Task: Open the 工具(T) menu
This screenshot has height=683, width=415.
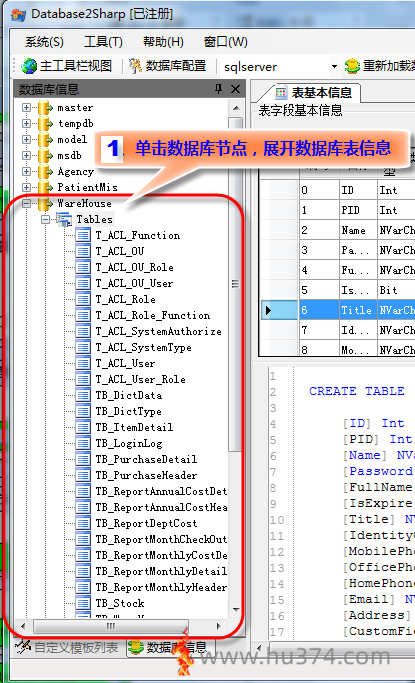Action: (103, 42)
